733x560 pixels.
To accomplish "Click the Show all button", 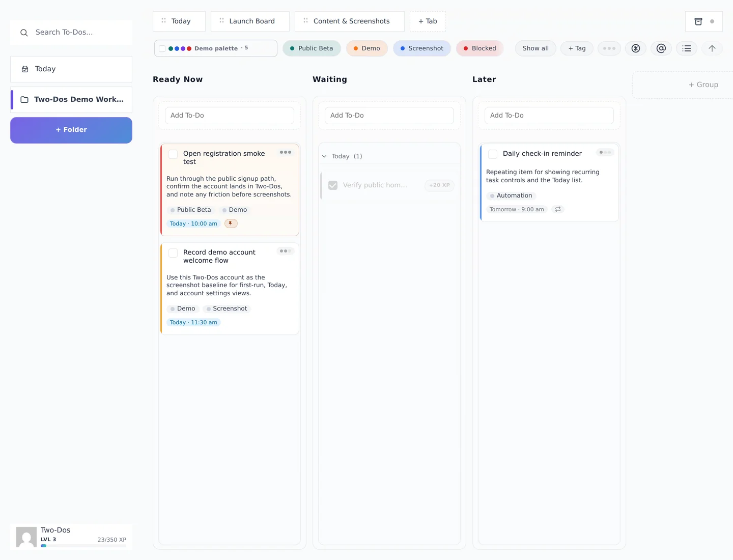I will click(x=535, y=48).
